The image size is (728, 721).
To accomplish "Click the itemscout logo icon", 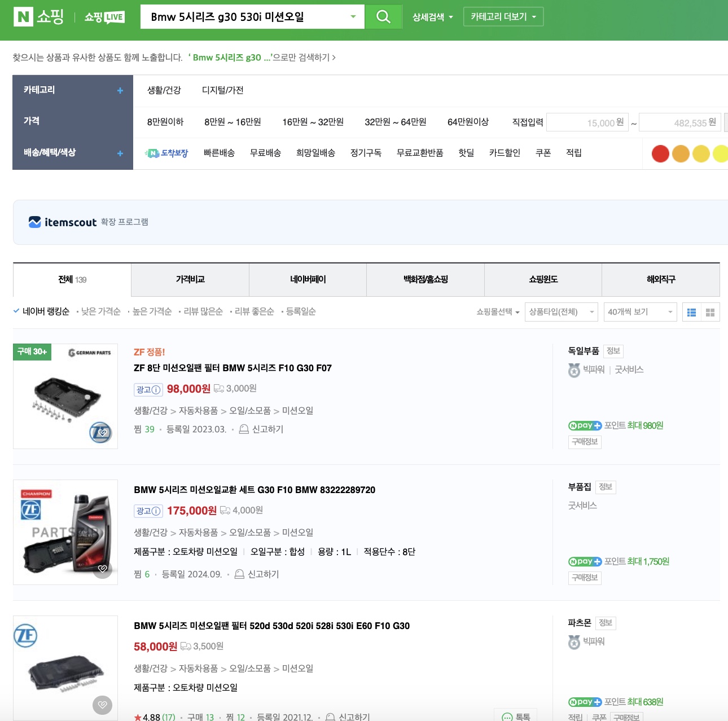I will click(x=34, y=222).
